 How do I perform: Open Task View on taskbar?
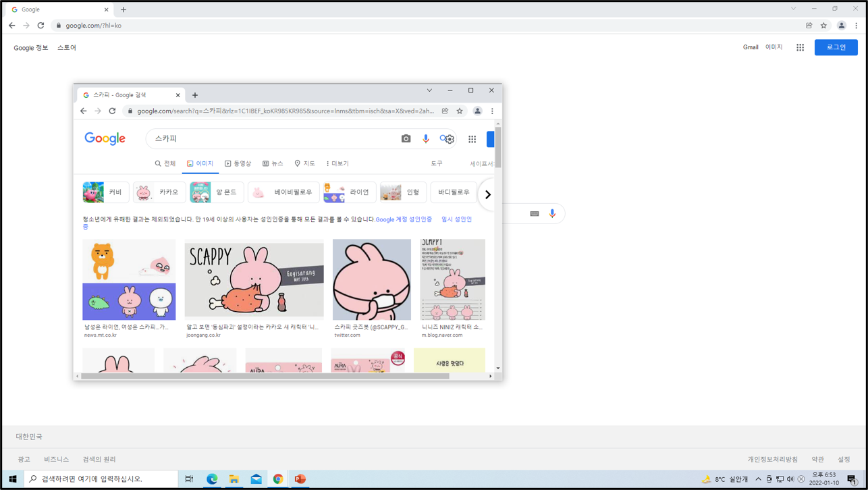[x=189, y=479]
